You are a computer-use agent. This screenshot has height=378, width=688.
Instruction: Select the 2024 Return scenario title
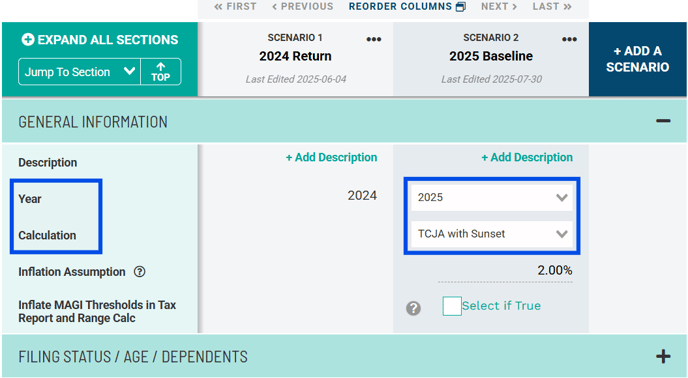pos(295,56)
